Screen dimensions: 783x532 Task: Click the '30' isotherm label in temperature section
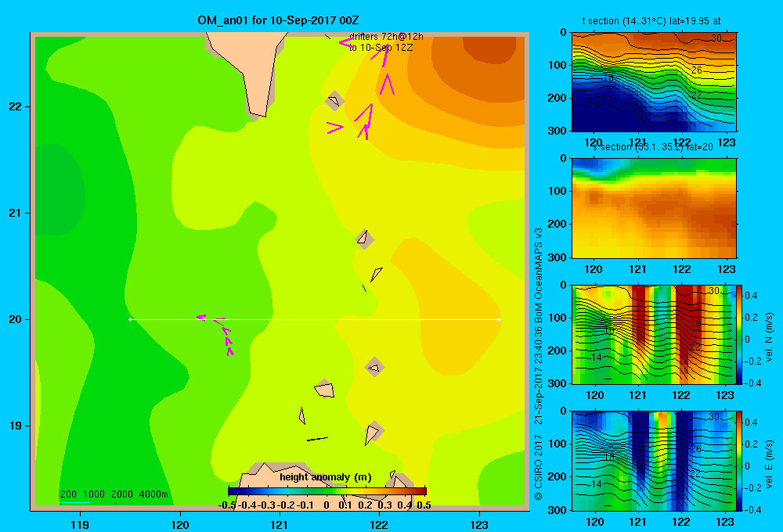(x=716, y=38)
